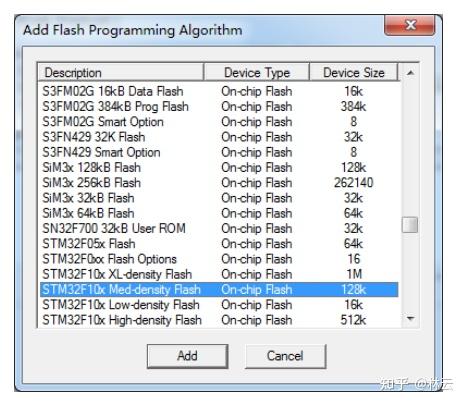Sort by the Description column header
Viewport: 465px width, 404px height.
(121, 72)
